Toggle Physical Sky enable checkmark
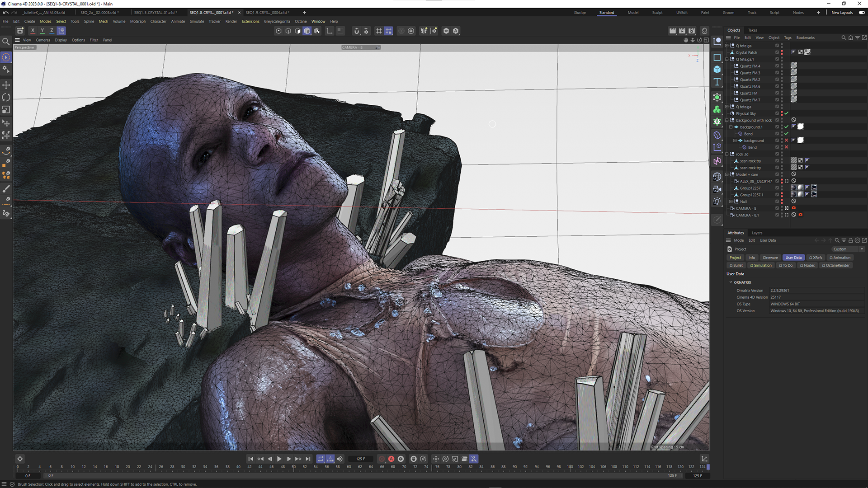 (786, 113)
